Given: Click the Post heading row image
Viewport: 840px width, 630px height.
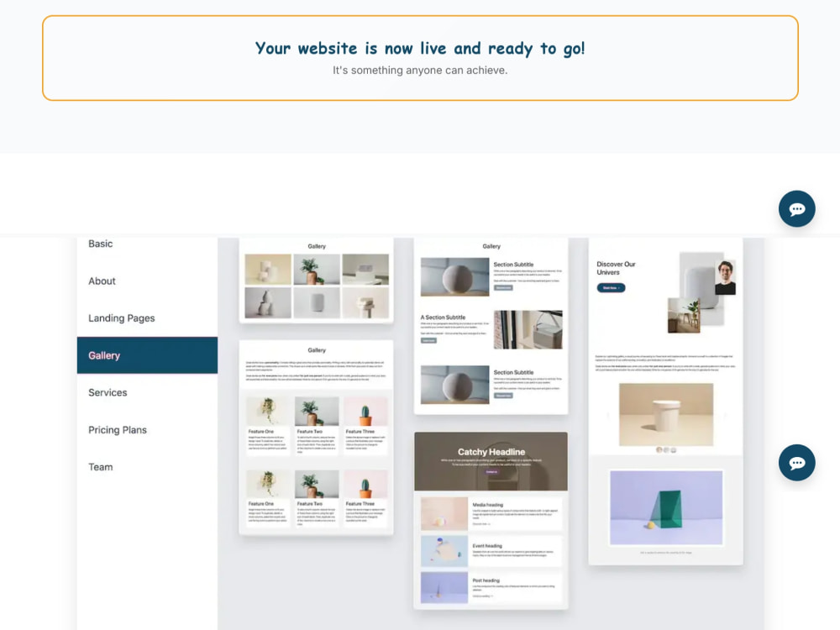Looking at the screenshot, I should 444,588.
